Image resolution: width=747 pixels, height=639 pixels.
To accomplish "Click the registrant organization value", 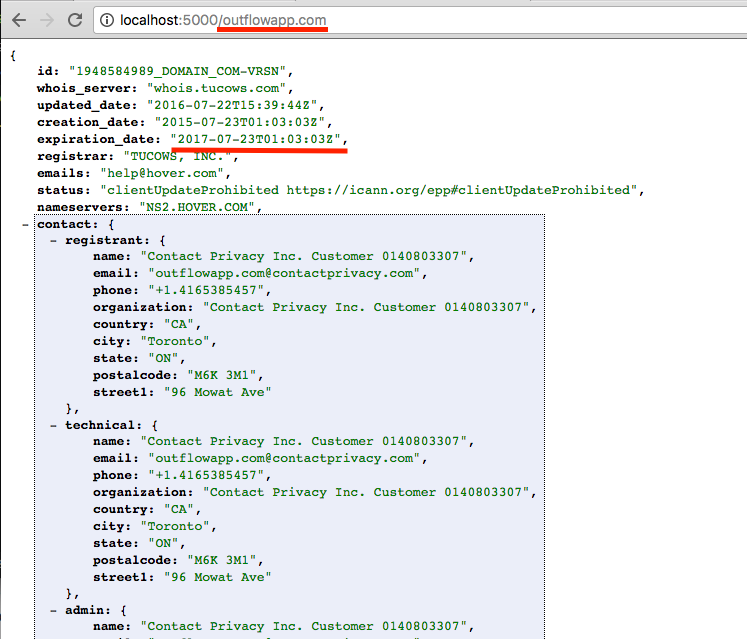I will coord(366,307).
